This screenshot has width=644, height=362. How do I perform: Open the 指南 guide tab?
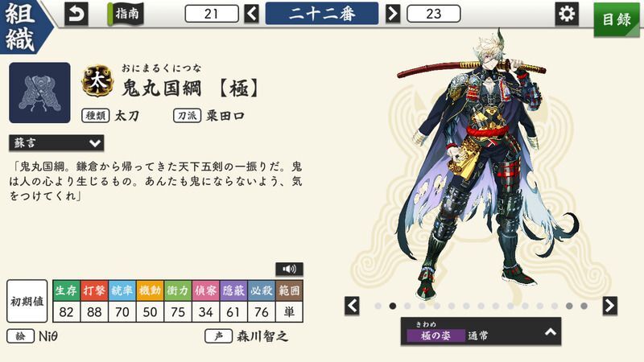pos(126,14)
